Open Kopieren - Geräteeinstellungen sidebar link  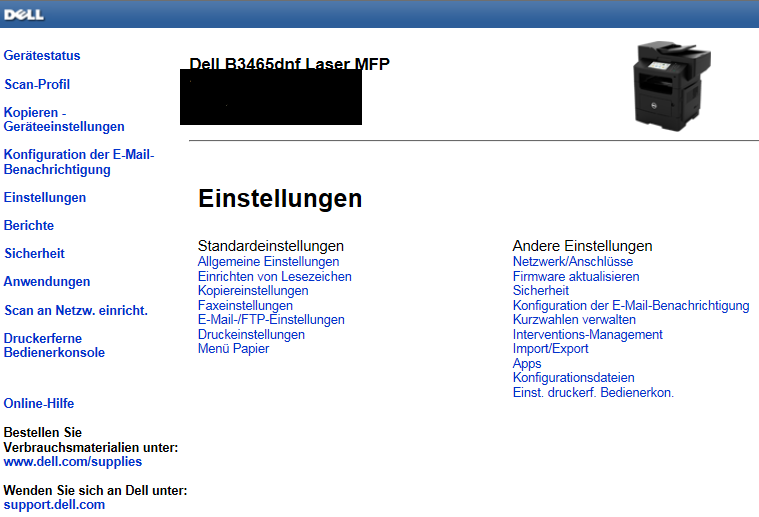pyautogui.click(x=64, y=120)
